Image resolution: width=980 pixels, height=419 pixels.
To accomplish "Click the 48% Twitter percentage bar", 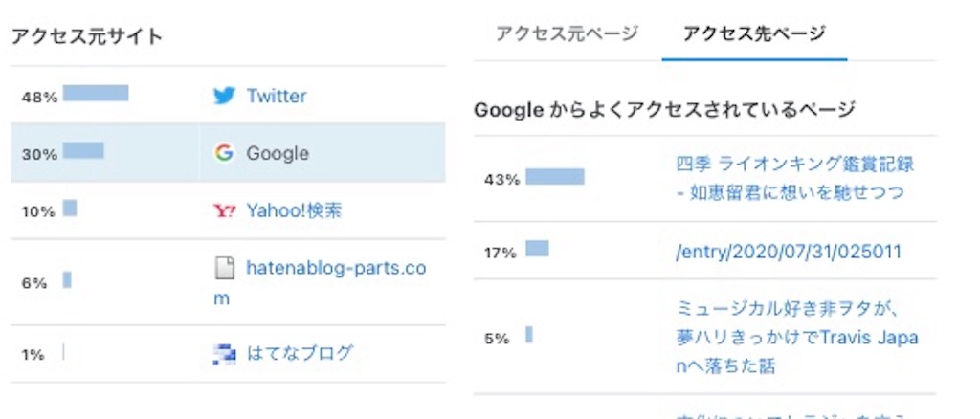I will click(x=96, y=93).
